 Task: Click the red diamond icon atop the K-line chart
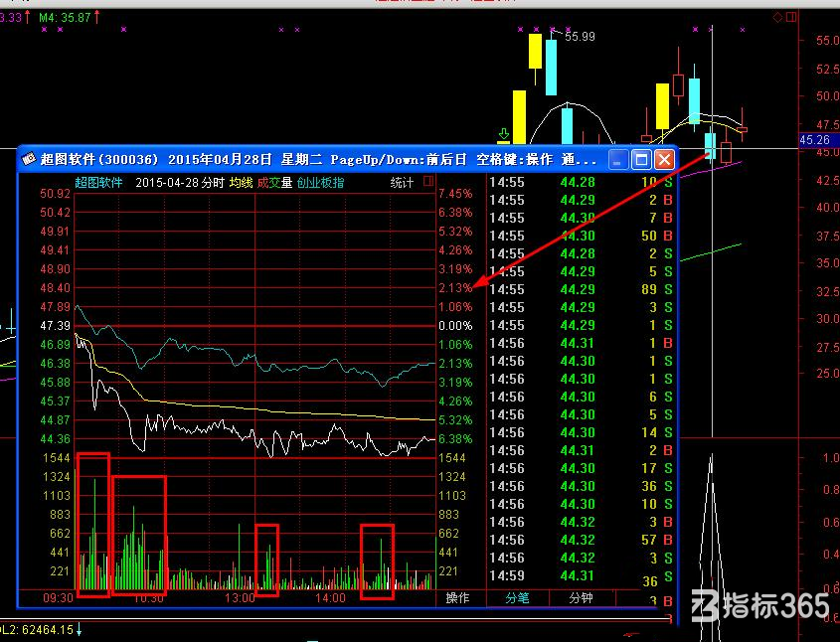pyautogui.click(x=777, y=18)
